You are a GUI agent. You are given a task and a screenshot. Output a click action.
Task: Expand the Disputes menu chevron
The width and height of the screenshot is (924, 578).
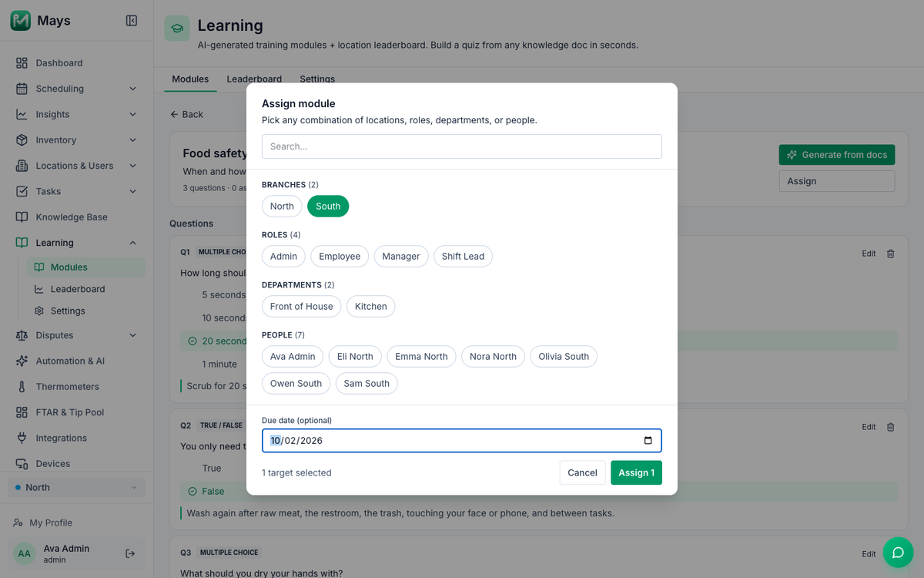pyautogui.click(x=132, y=335)
